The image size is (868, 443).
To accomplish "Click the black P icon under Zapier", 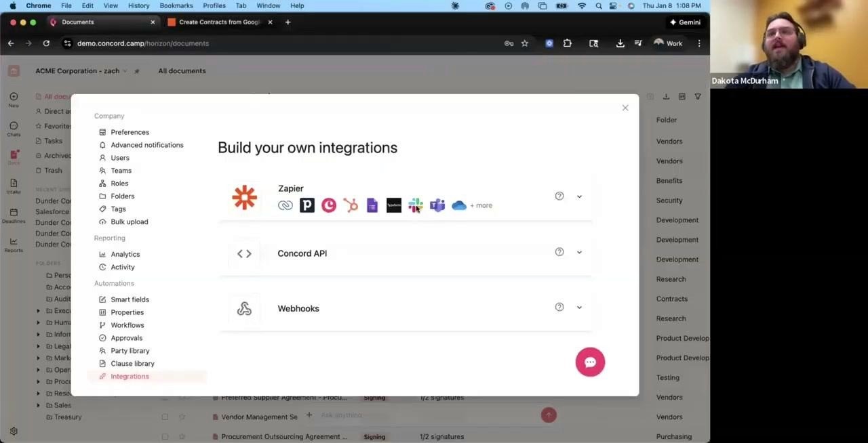I will click(307, 205).
